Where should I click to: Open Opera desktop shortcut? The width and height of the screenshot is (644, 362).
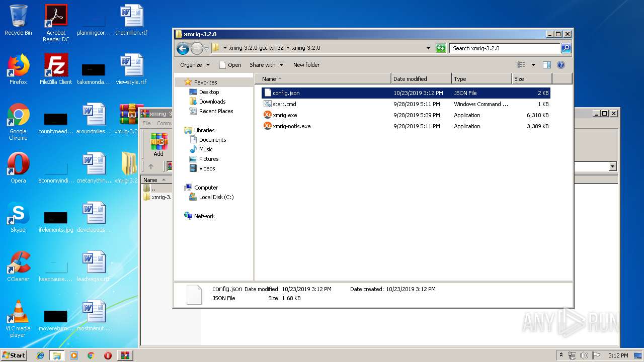18,167
